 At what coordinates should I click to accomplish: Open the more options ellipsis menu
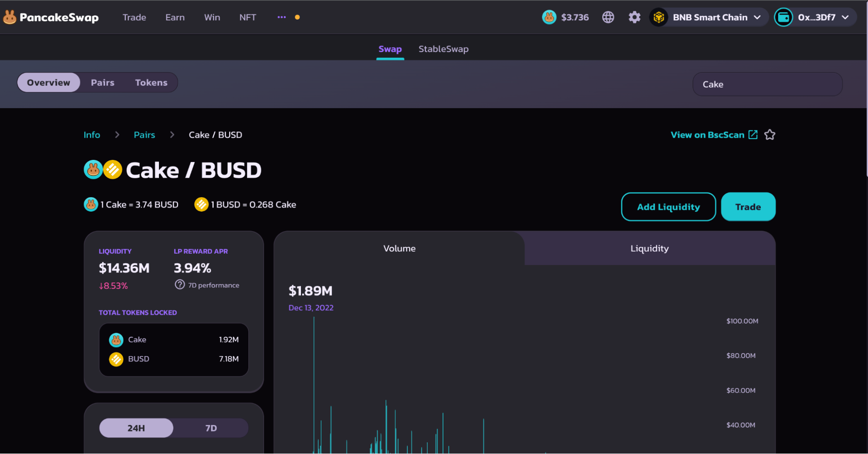tap(281, 17)
